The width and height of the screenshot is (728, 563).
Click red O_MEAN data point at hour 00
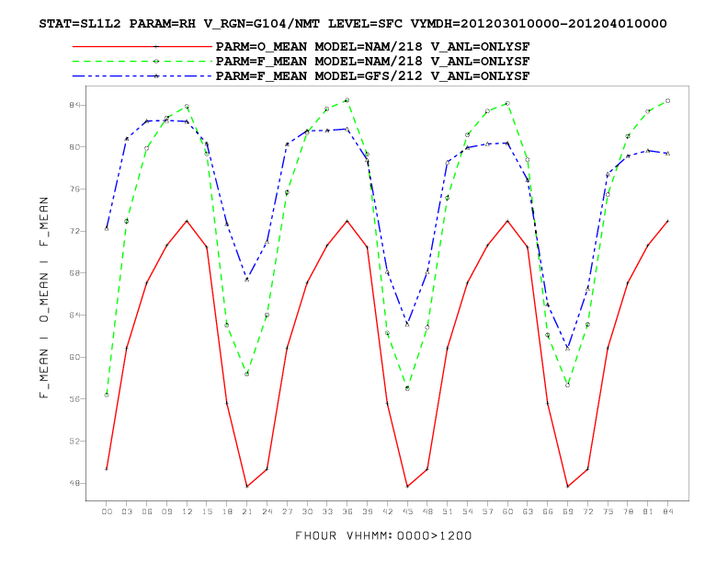(107, 469)
